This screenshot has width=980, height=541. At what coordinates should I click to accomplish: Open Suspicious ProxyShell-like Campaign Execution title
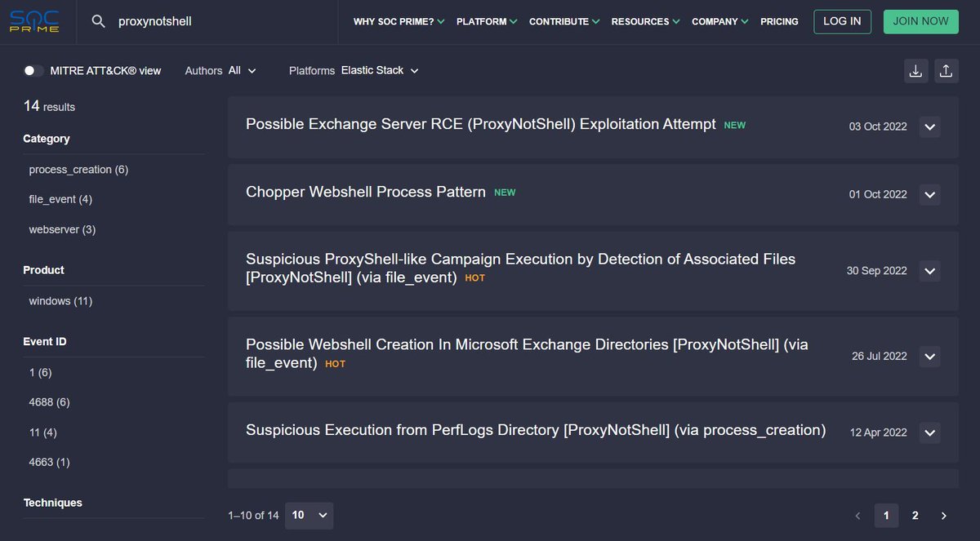point(520,268)
